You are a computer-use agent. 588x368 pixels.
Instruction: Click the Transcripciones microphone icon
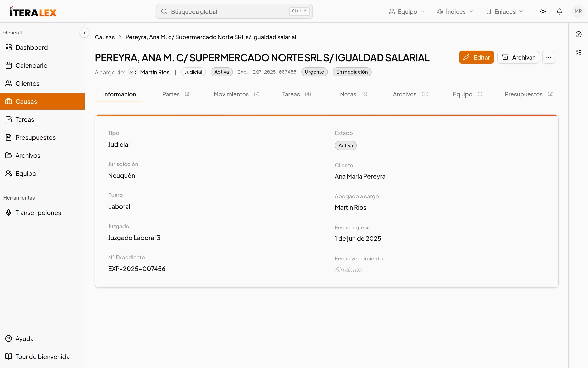click(9, 212)
